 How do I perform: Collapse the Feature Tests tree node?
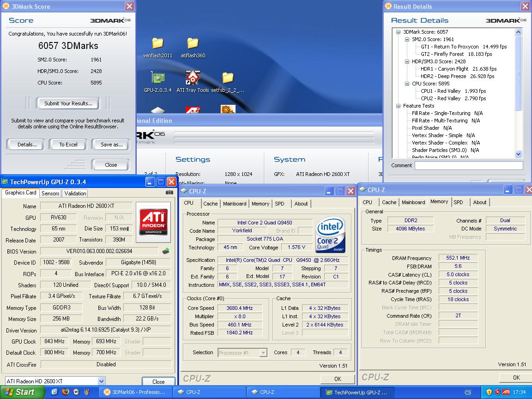399,106
